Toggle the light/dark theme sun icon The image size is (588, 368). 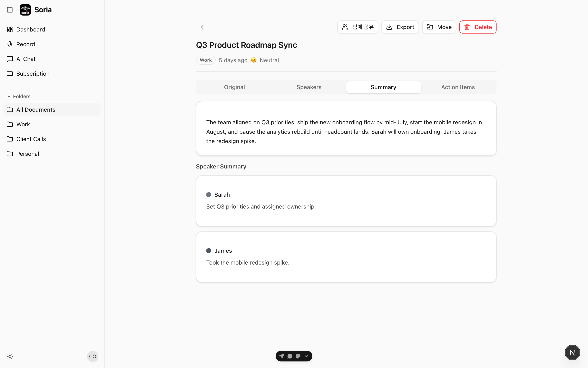(10, 357)
